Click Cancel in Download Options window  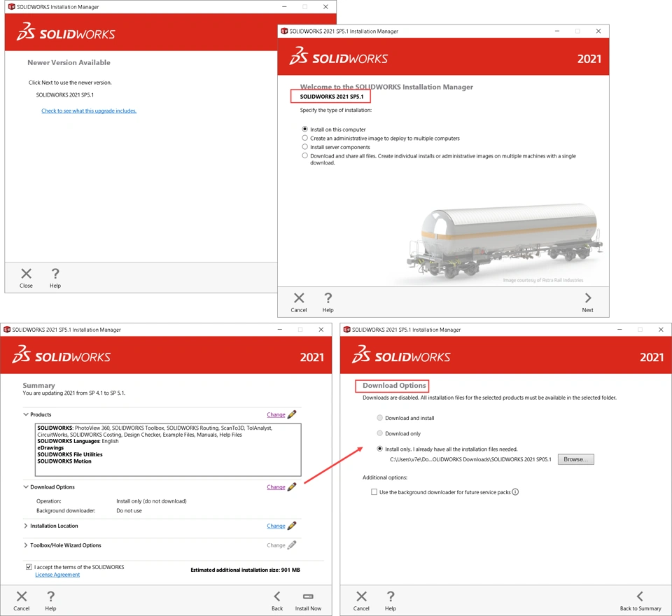click(x=361, y=601)
